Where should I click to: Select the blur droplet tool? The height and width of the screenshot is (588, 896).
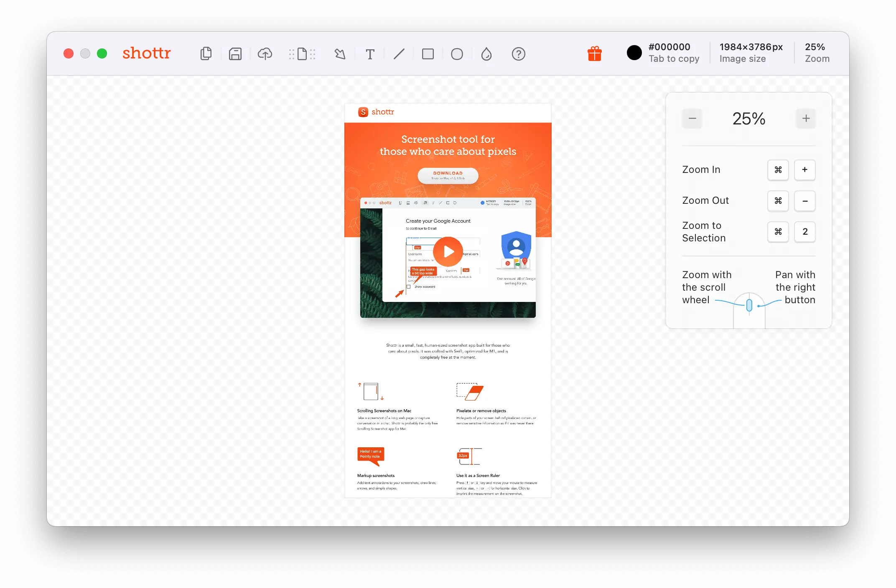click(x=486, y=54)
